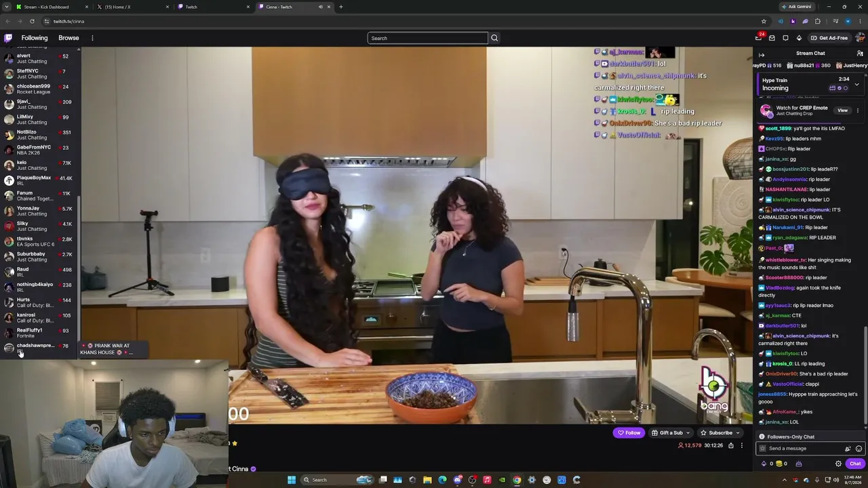Image resolution: width=868 pixels, height=488 pixels.
Task: Open the Discord icon in the taskbar
Action: pyautogui.click(x=457, y=480)
